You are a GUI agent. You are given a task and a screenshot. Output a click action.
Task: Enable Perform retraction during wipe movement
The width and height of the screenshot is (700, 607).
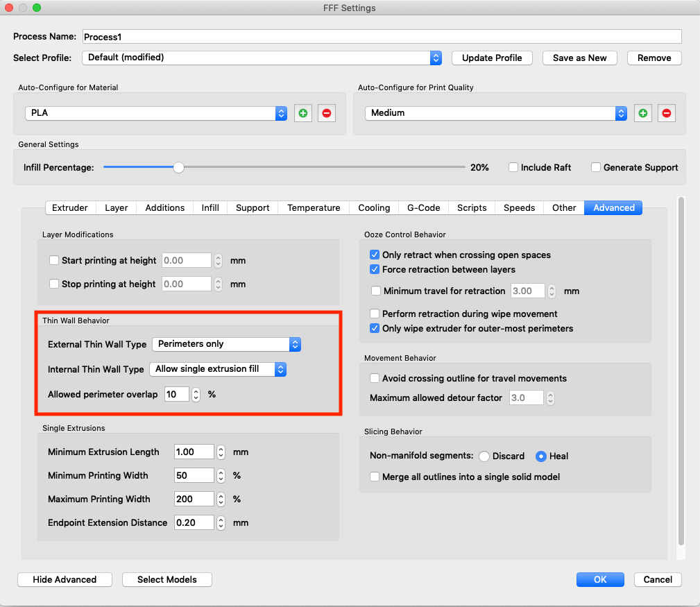point(375,314)
